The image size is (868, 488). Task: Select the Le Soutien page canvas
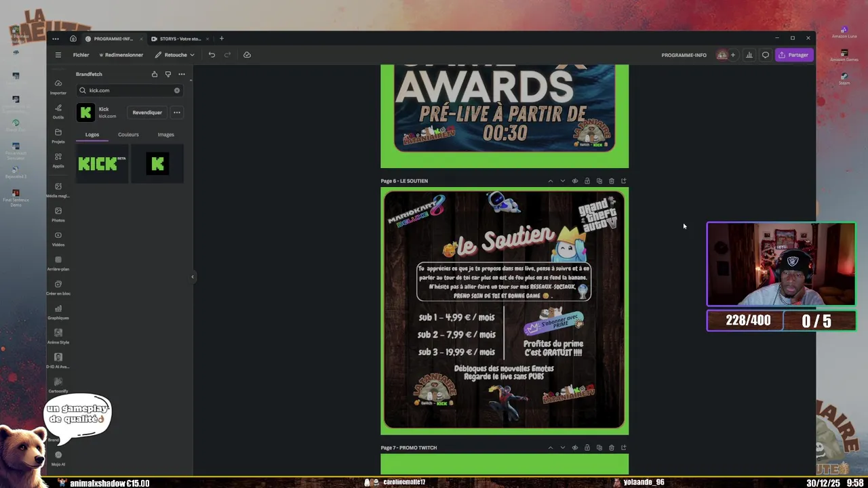tap(505, 310)
